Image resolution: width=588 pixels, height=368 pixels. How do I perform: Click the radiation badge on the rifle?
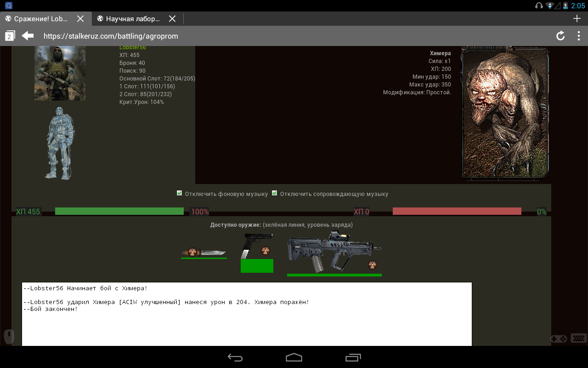pyautogui.click(x=373, y=265)
